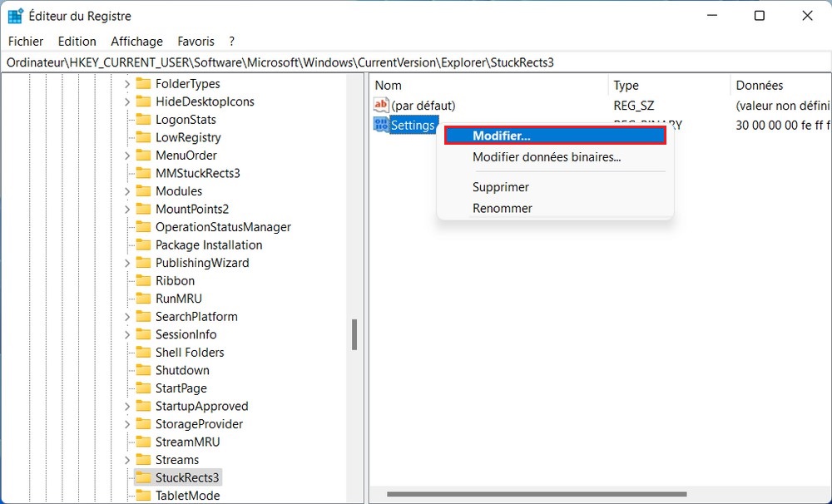Select the TabletMode tree label
Image resolution: width=832 pixels, height=504 pixels.
187,496
